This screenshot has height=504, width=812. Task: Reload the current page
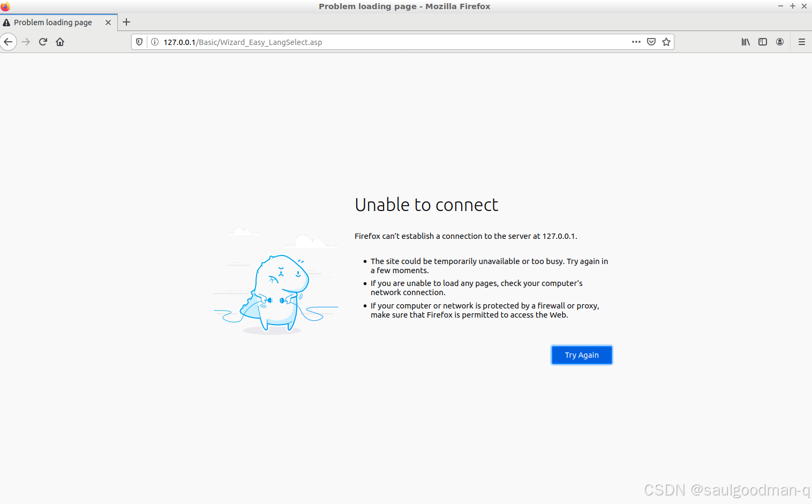click(x=43, y=42)
